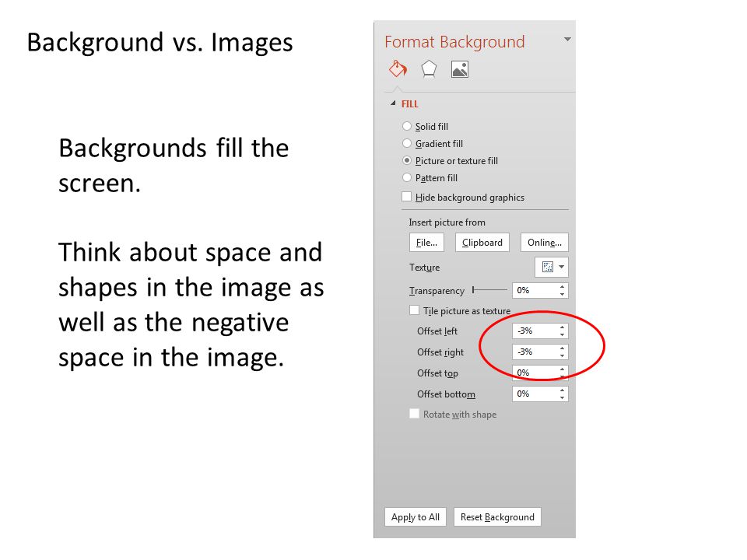Click the Format Background pane title

click(454, 42)
